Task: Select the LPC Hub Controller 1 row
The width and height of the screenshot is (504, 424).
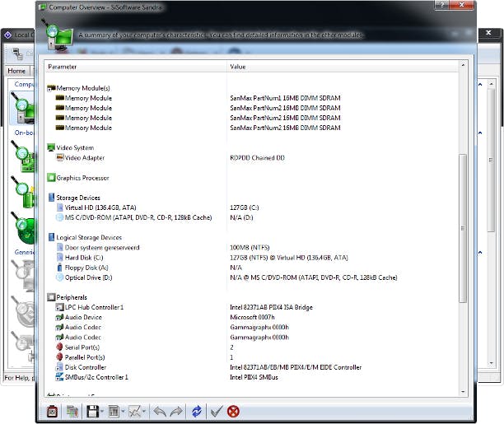Action: [x=94, y=307]
